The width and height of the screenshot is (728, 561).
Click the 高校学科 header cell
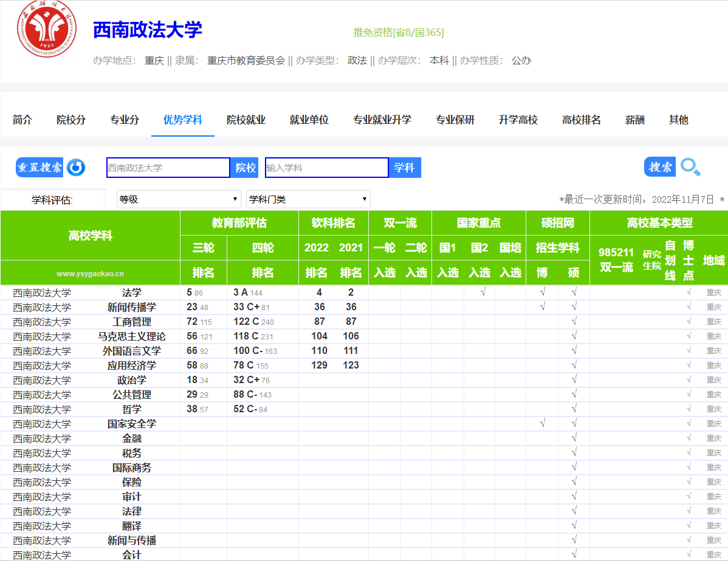pyautogui.click(x=90, y=236)
